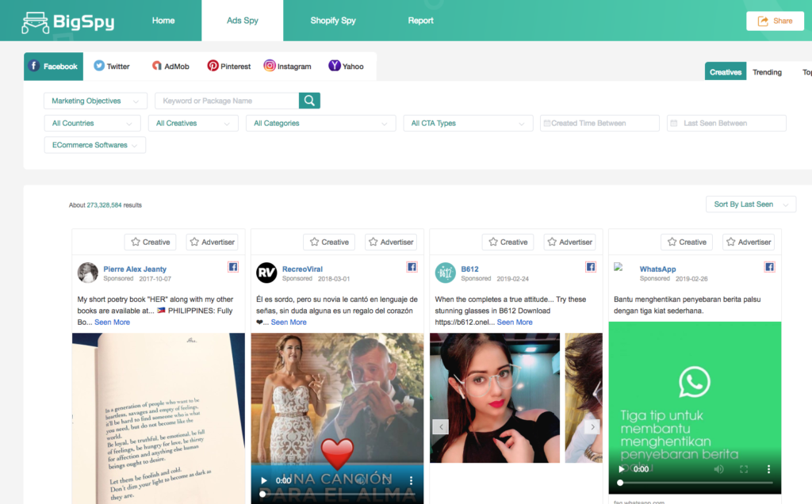The image size is (812, 504).
Task: Click B612 profile avatar
Action: (x=446, y=273)
